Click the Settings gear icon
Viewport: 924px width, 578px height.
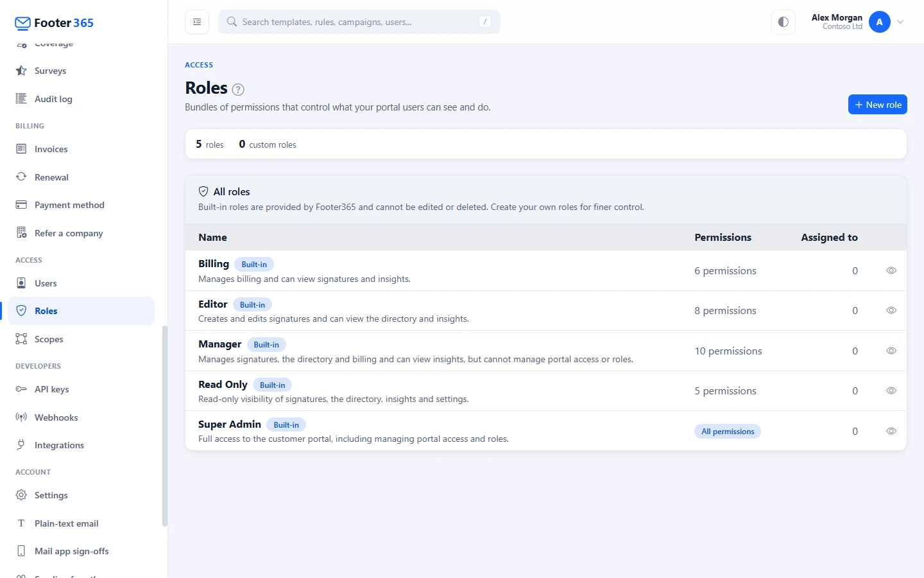pyautogui.click(x=21, y=495)
